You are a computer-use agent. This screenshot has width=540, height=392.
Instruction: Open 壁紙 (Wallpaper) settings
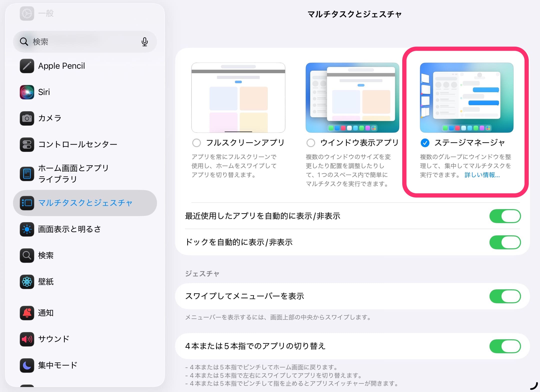[x=46, y=282]
